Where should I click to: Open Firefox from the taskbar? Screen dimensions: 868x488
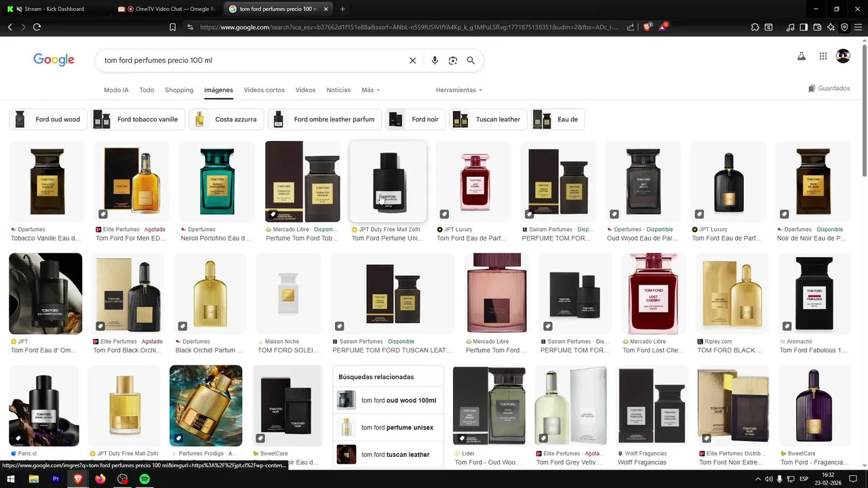click(x=100, y=479)
